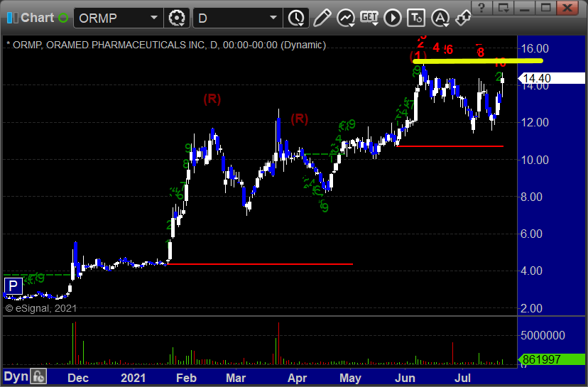Expand the D interval dropdown arrow
Viewport: 588px width, 387px height.
(x=273, y=18)
